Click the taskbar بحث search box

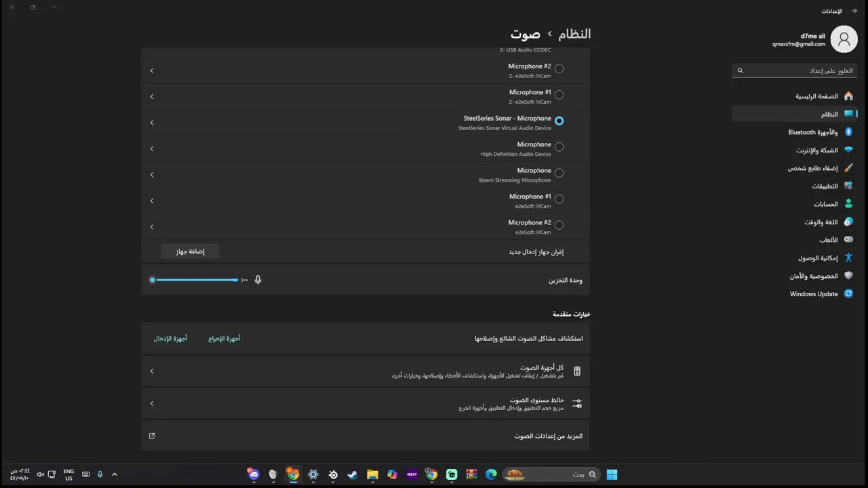point(551,474)
